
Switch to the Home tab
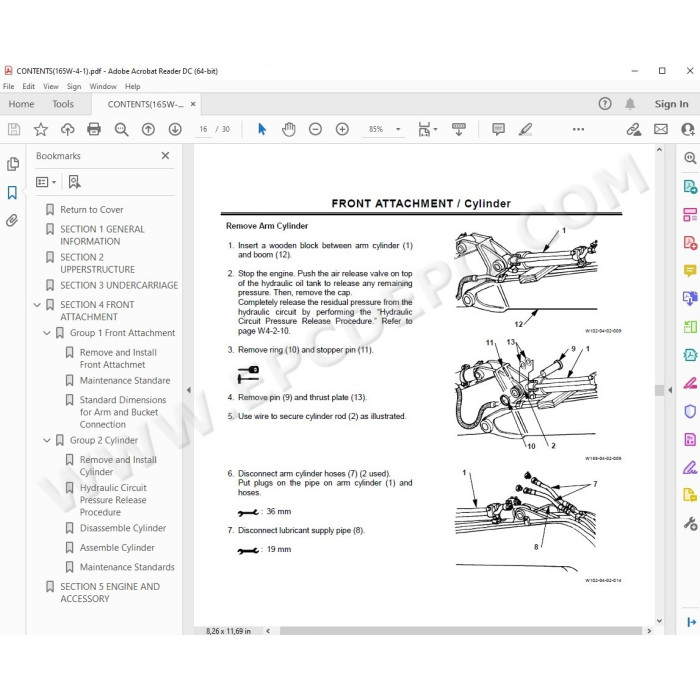tap(21, 104)
